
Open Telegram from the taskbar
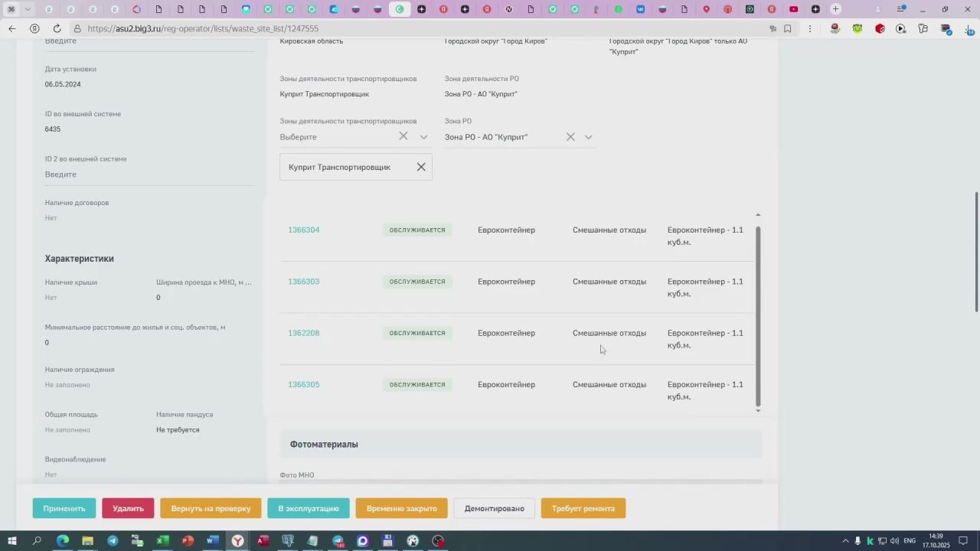(113, 541)
